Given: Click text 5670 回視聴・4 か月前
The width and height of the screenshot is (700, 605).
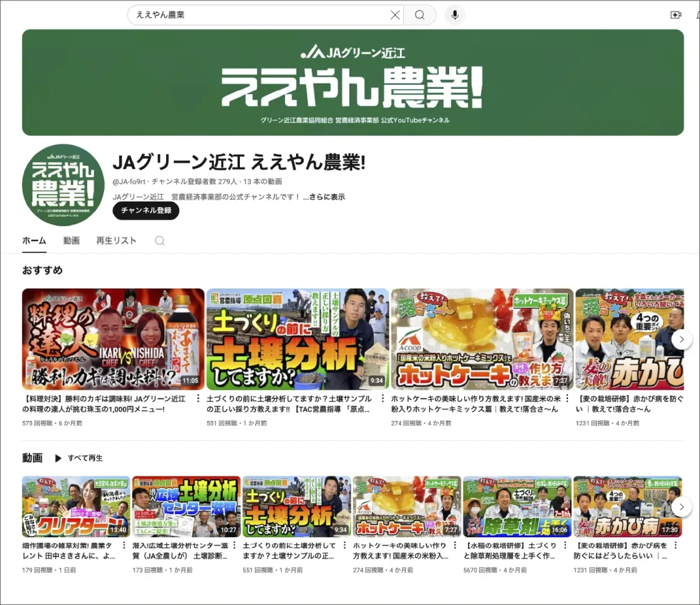Looking at the screenshot, I should 495,570.
